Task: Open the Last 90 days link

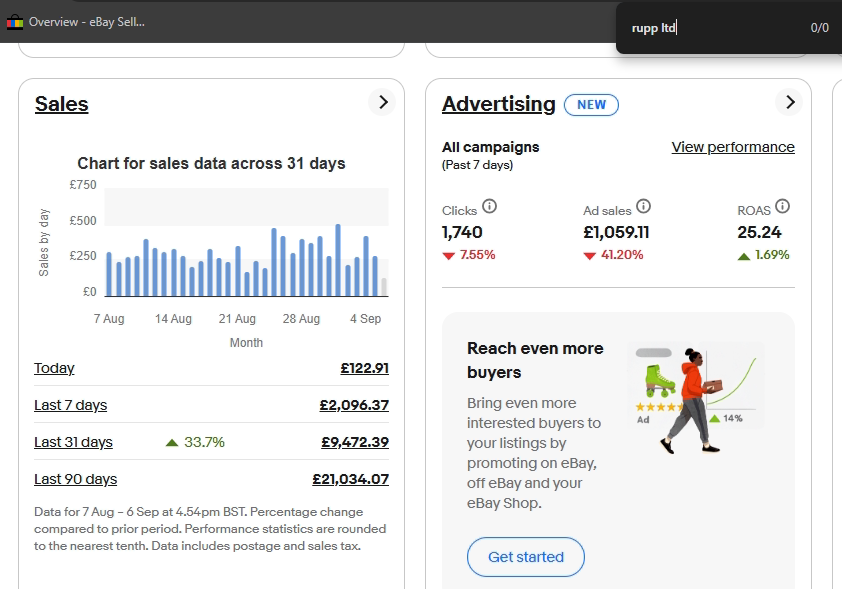Action: pos(76,479)
